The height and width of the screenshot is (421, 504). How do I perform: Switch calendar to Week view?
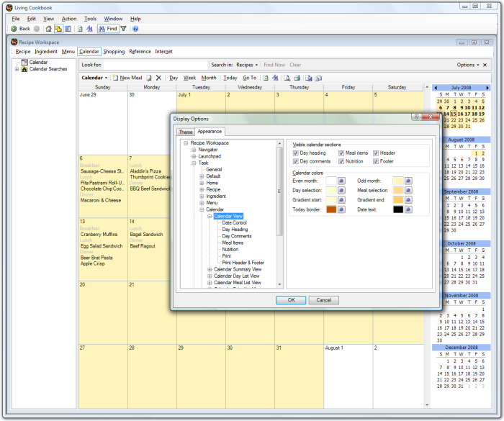click(189, 78)
